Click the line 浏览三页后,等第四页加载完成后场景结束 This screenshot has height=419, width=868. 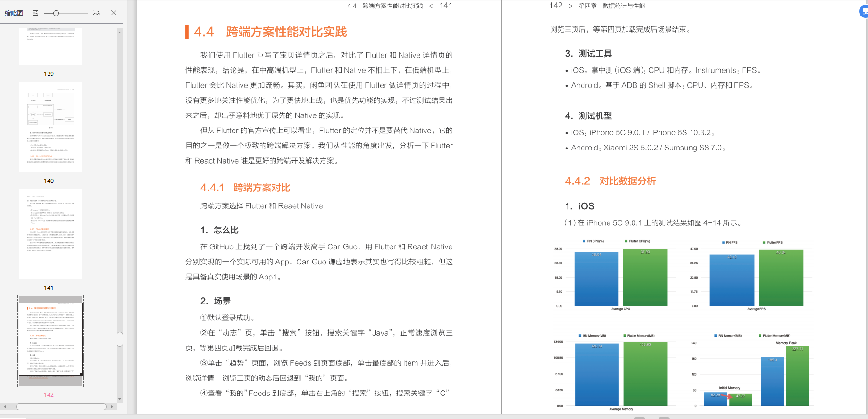coord(621,29)
